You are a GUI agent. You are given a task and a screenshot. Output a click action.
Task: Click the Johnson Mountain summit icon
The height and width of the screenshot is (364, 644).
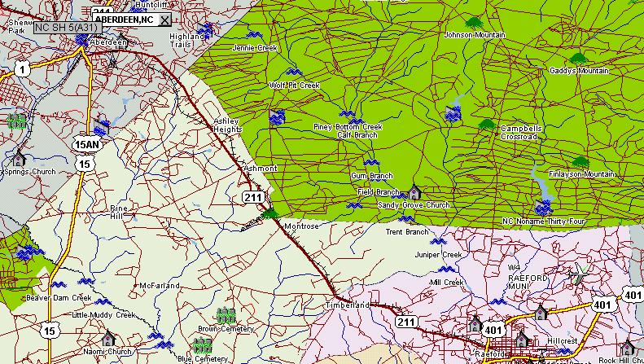pos(474,23)
